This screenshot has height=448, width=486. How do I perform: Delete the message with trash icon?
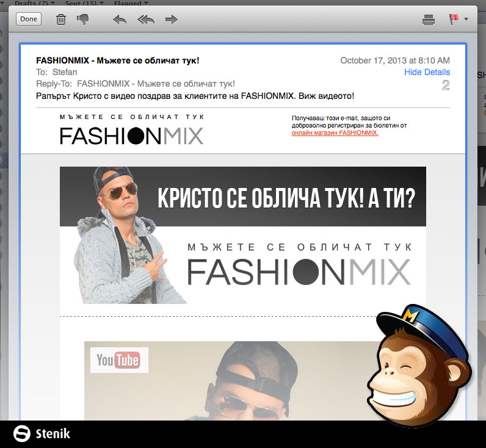pyautogui.click(x=61, y=20)
